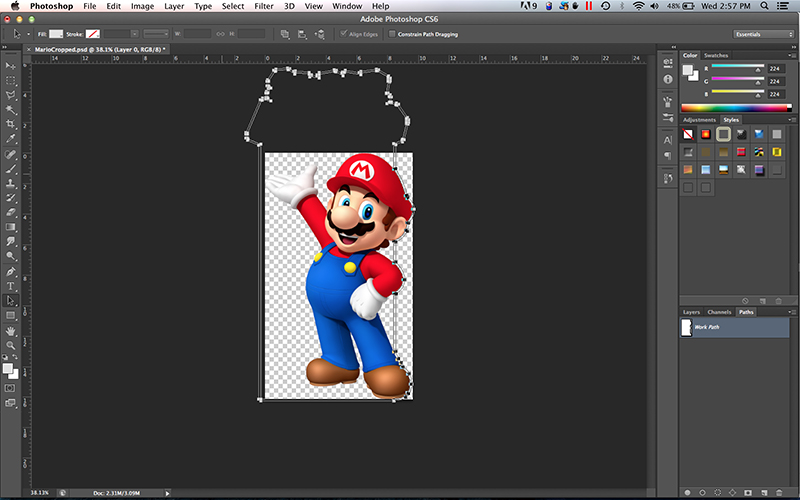Select the Work Path row
The height and width of the screenshot is (500, 800).
(735, 328)
